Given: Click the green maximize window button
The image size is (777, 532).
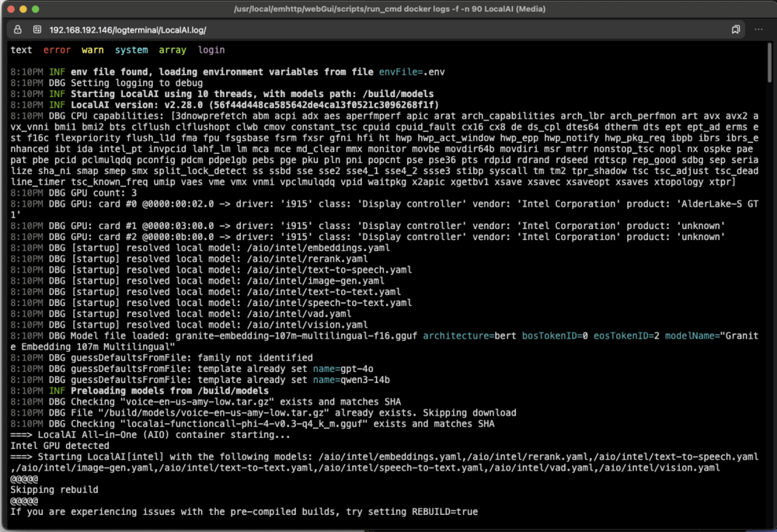Looking at the screenshot, I should (x=35, y=9).
